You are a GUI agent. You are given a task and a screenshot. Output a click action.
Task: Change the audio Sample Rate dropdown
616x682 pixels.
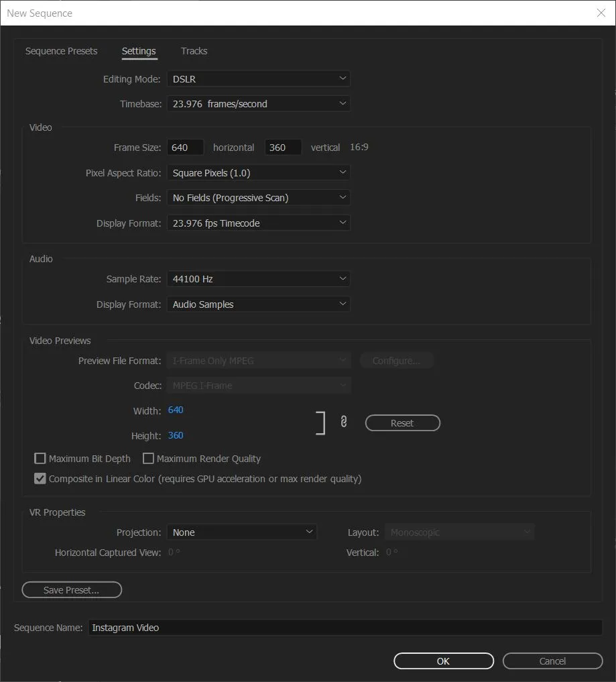pyautogui.click(x=258, y=279)
